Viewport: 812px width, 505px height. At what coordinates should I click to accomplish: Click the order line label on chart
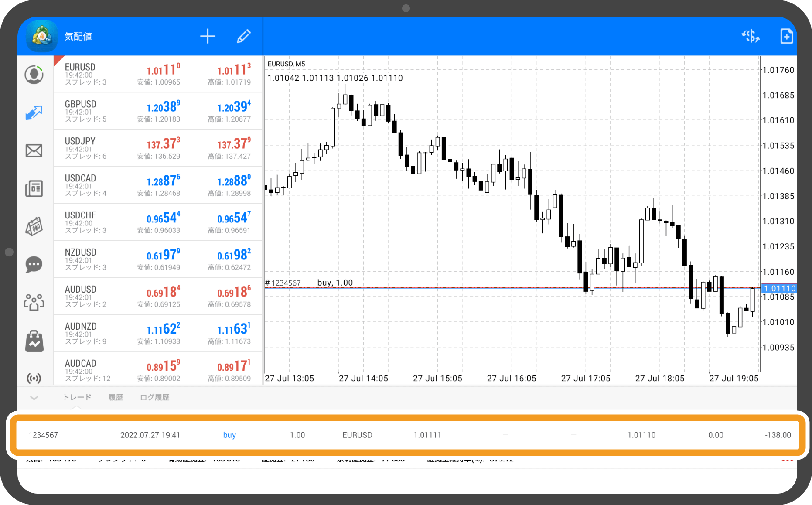click(x=309, y=283)
